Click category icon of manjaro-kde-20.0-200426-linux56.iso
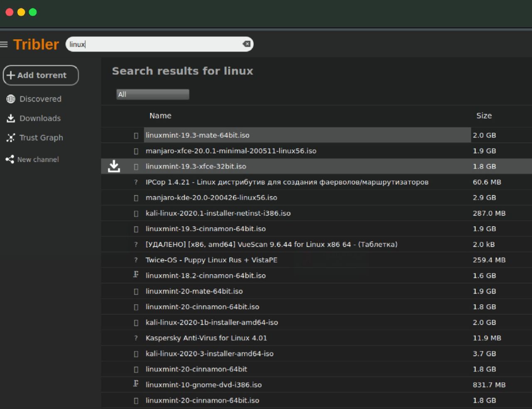The height and width of the screenshot is (409, 532). pyautogui.click(x=136, y=198)
